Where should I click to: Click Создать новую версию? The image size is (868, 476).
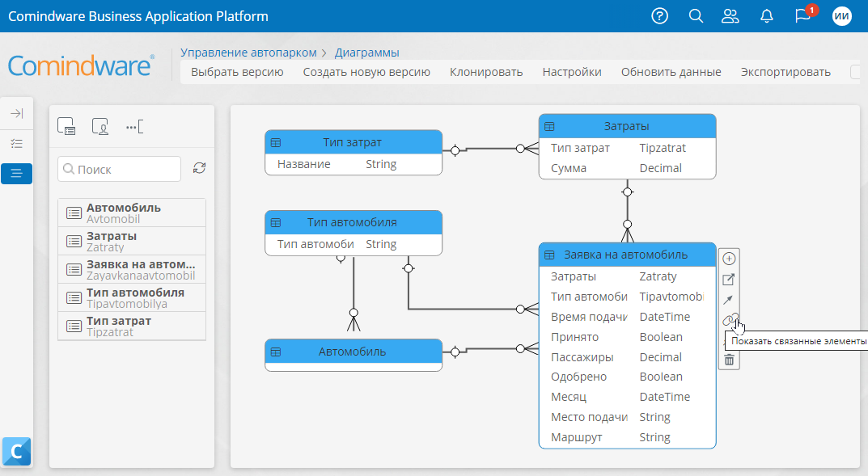coord(366,72)
